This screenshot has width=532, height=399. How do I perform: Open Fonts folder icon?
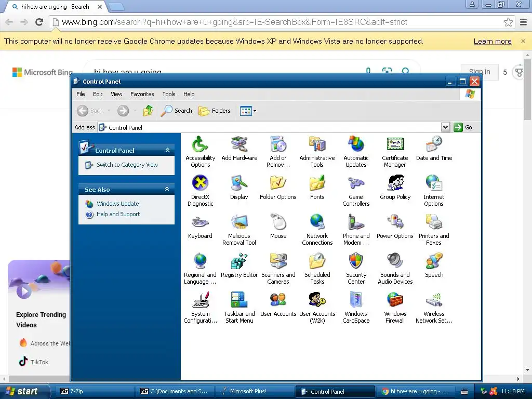[x=317, y=187]
